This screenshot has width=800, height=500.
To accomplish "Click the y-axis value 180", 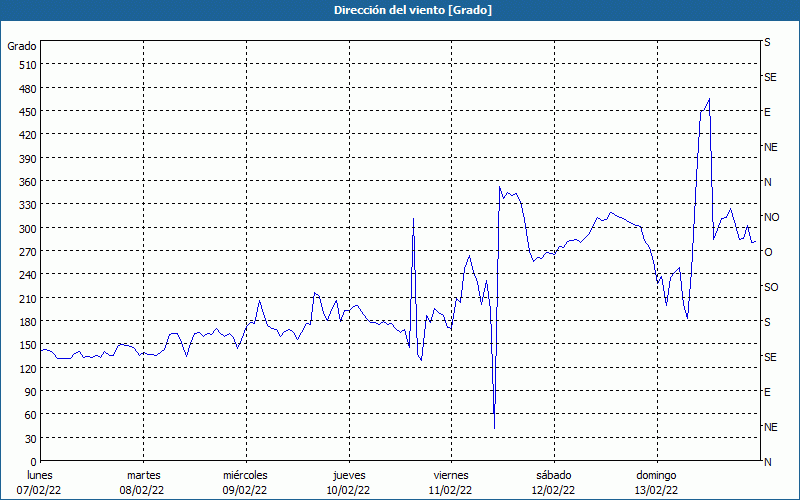I will point(28,322).
